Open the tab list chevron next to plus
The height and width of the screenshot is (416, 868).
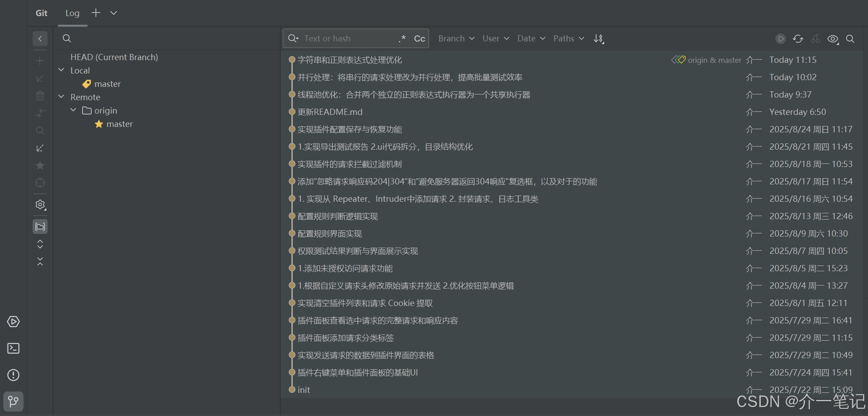tap(114, 13)
